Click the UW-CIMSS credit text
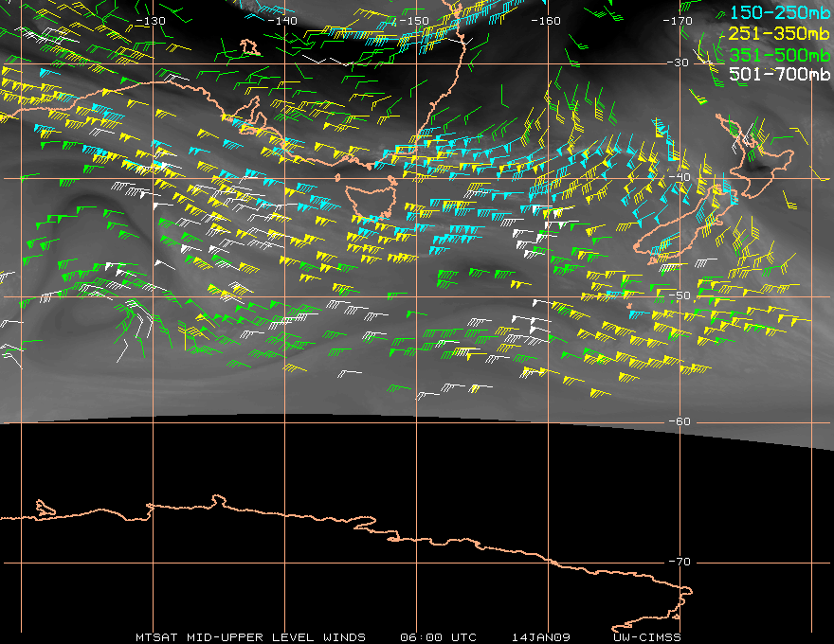Image resolution: width=834 pixels, height=644 pixels. click(x=647, y=637)
